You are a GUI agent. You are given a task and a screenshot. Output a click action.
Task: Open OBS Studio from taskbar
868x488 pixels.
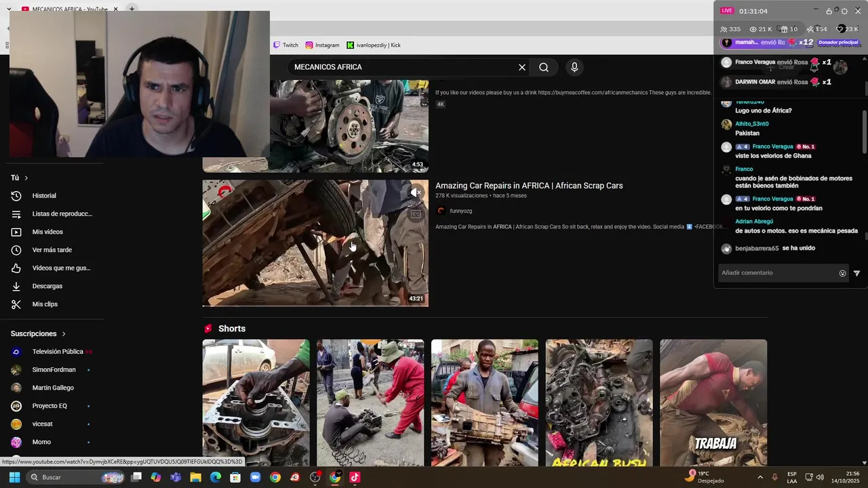point(315,477)
